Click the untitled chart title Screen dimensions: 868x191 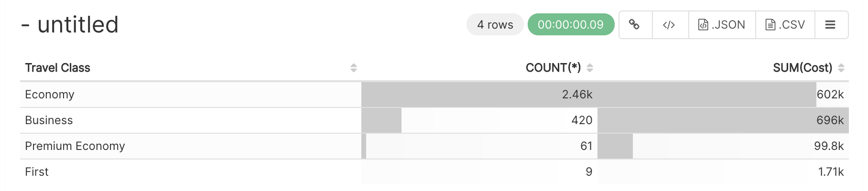[78, 25]
